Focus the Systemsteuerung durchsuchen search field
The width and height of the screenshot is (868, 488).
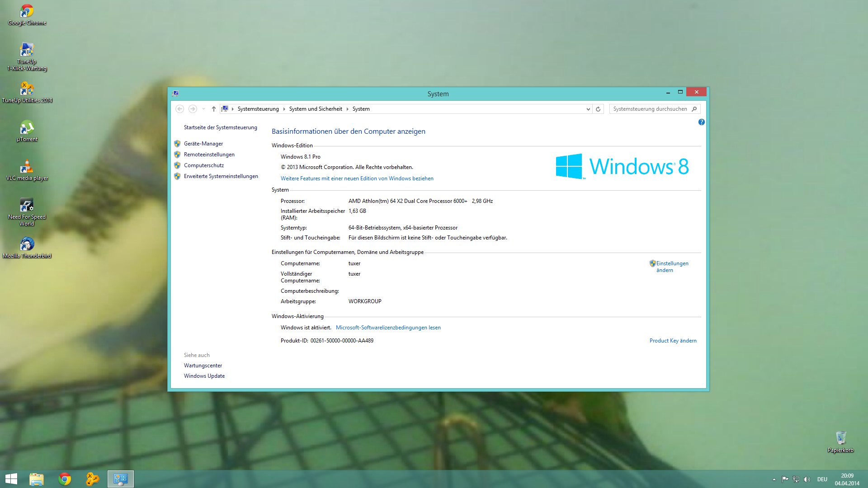[x=650, y=109]
